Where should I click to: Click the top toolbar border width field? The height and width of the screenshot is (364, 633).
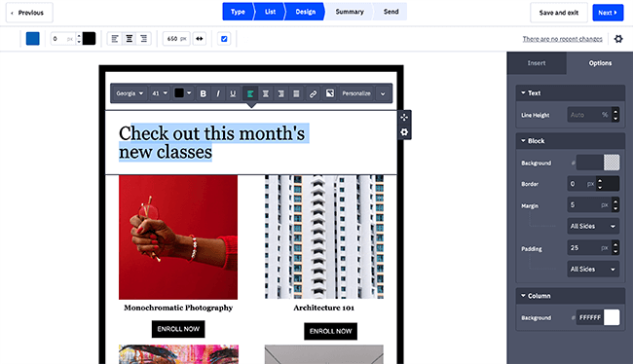pos(63,39)
